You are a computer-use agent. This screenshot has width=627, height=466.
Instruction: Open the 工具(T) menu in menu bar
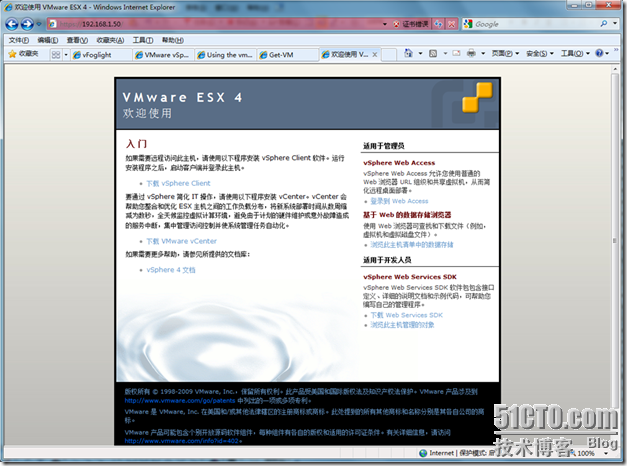pos(143,40)
